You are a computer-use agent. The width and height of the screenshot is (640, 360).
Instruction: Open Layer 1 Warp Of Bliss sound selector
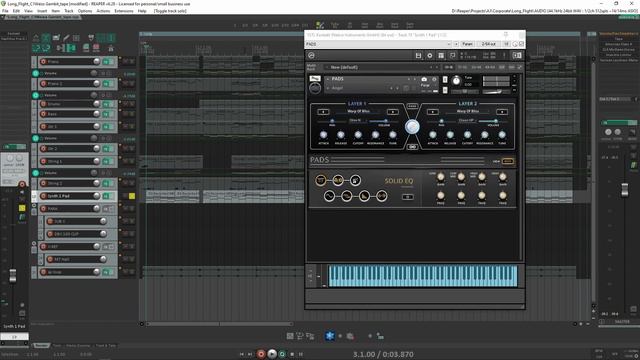(358, 111)
